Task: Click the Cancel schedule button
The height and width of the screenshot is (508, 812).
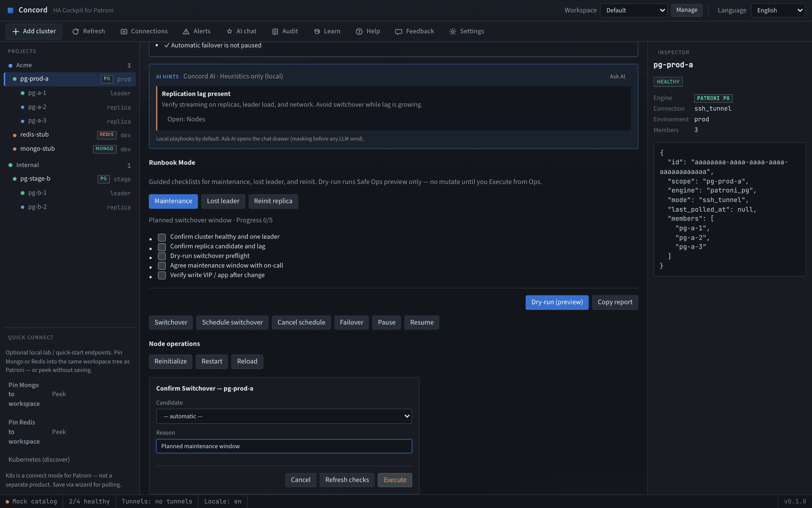Action: click(x=301, y=323)
